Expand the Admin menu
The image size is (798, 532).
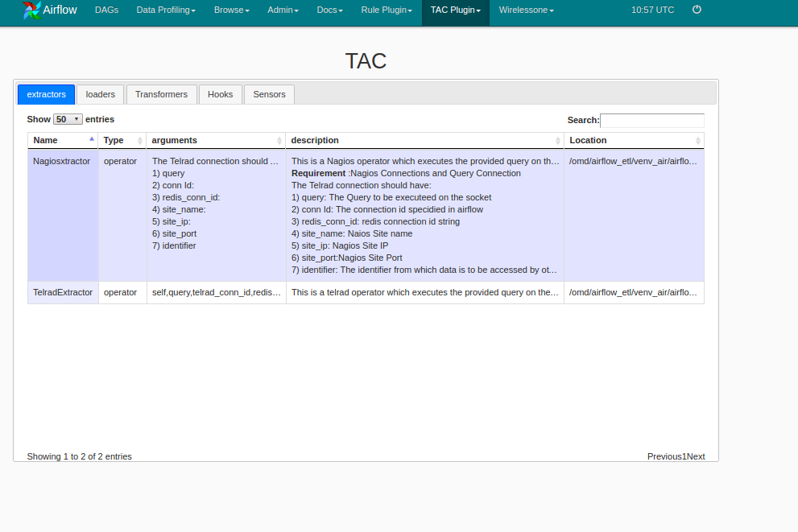283,10
